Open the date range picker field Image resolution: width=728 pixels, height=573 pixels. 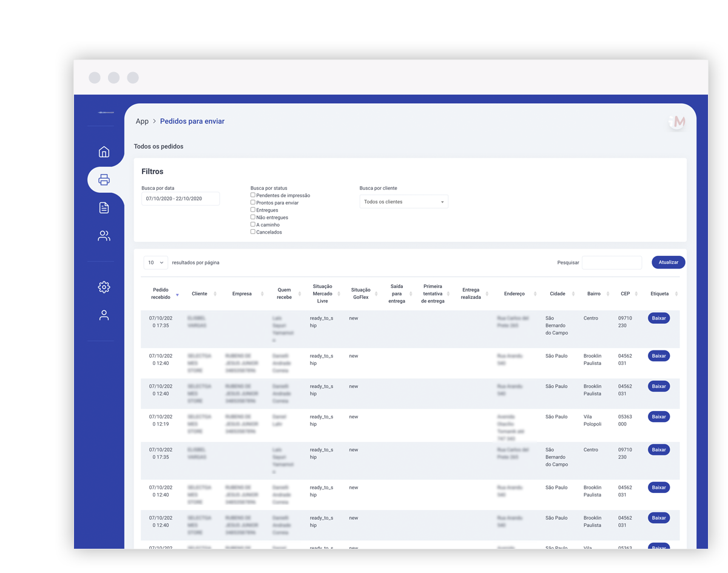(181, 199)
